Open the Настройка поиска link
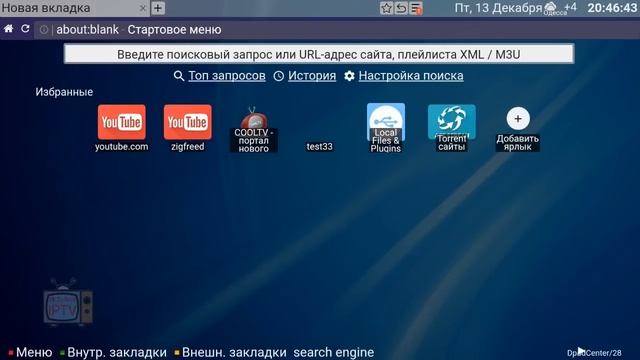Image resolution: width=640 pixels, height=360 pixels. (x=411, y=76)
